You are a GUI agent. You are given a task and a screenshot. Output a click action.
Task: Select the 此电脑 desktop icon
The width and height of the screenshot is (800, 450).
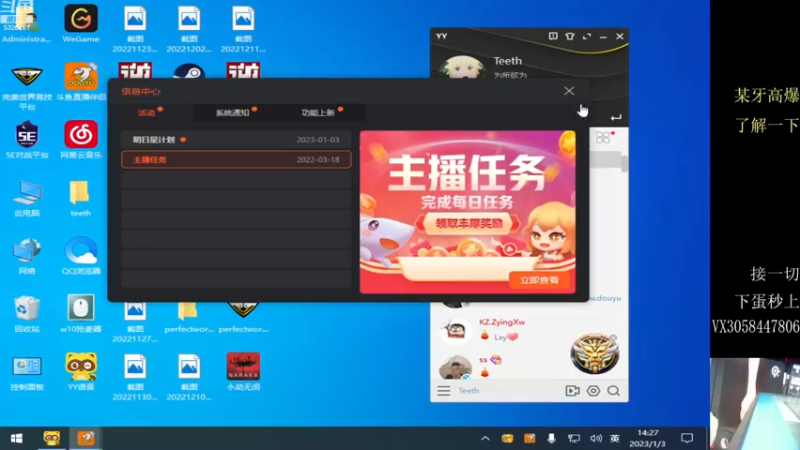click(x=27, y=198)
